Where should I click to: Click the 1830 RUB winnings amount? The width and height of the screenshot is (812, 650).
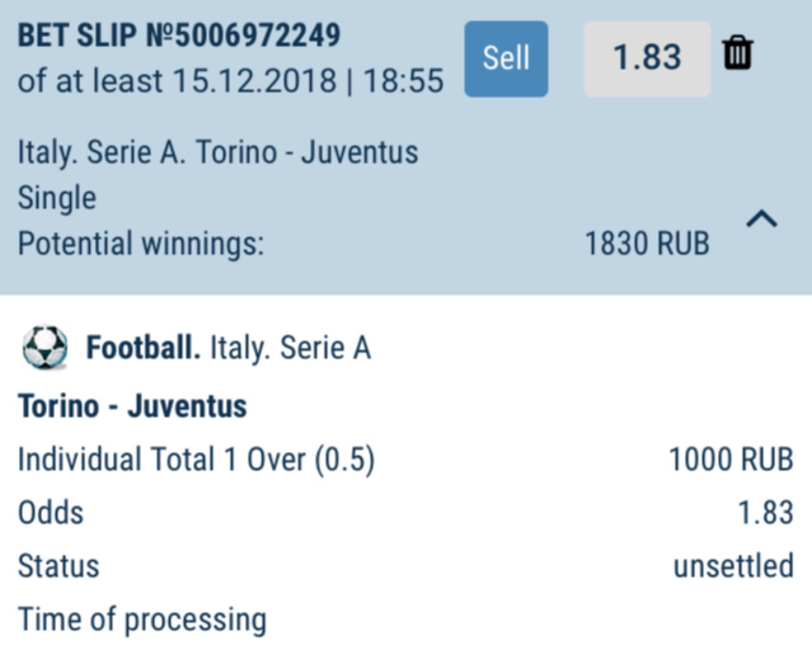[646, 244]
